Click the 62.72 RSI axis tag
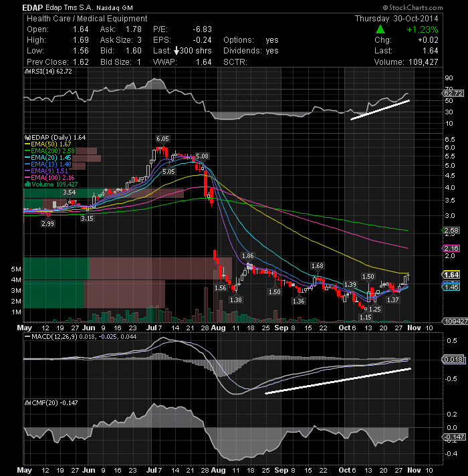 [x=453, y=93]
